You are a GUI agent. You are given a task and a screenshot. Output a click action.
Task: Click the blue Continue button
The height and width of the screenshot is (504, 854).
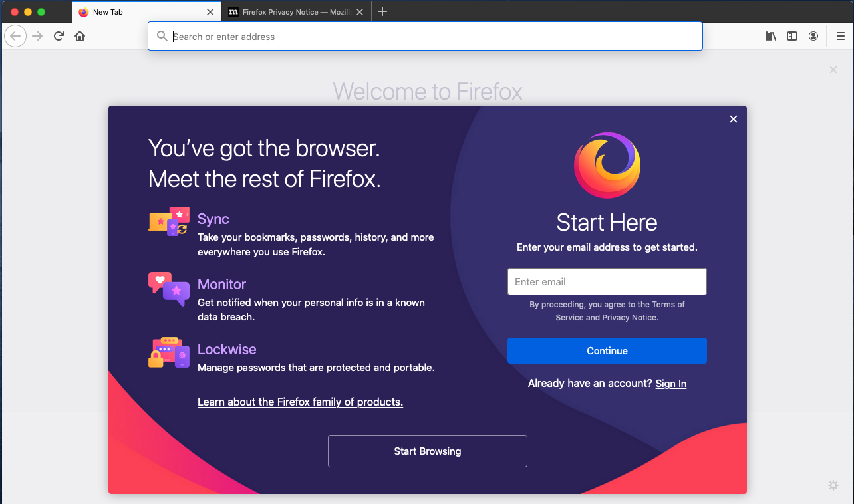point(607,351)
